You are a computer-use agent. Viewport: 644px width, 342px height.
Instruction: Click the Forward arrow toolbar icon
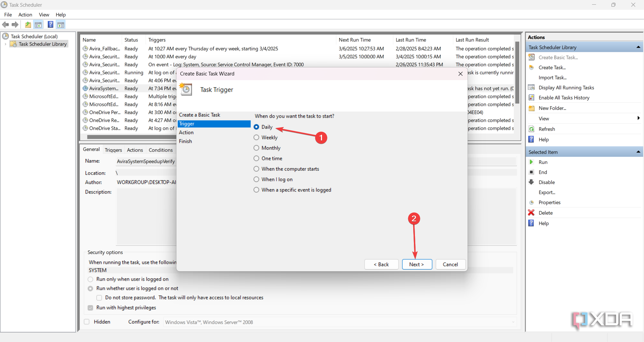(15, 24)
